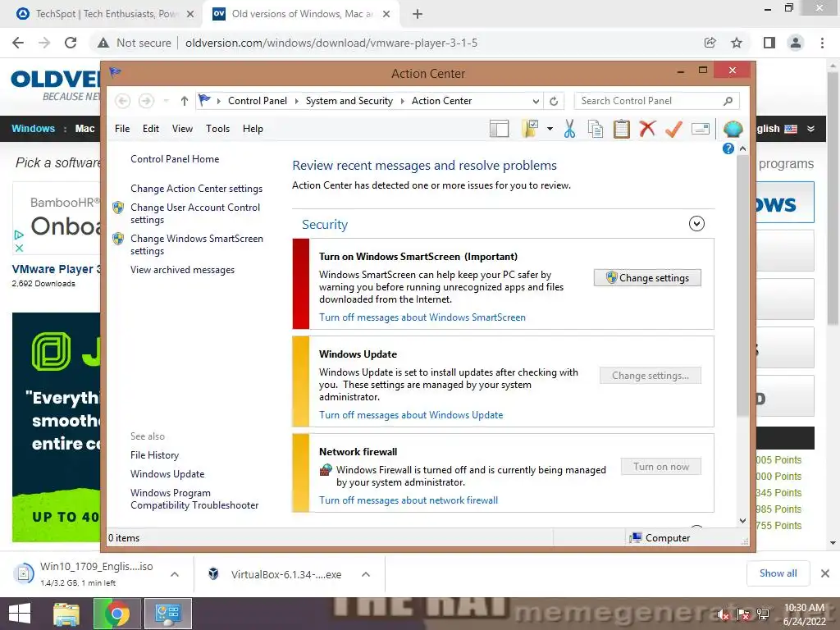Open dropdown arrow next to folder options icon
Screen dimensions: 840x630
550,129
